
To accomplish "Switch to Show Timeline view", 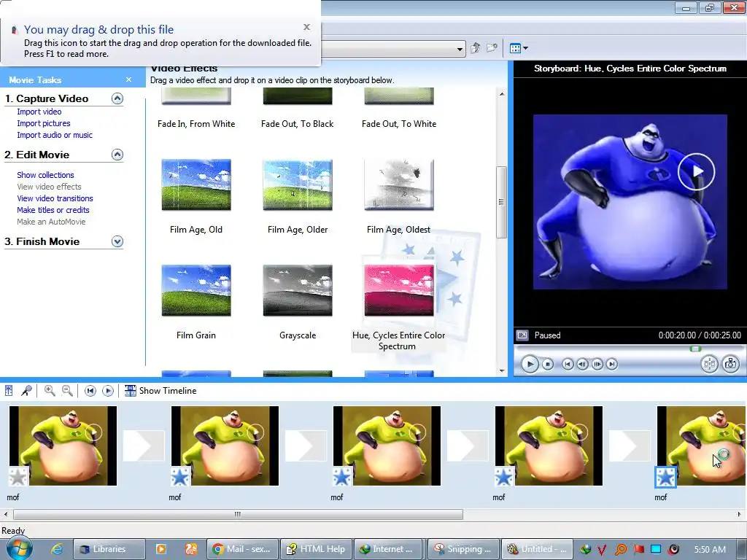I will (160, 391).
